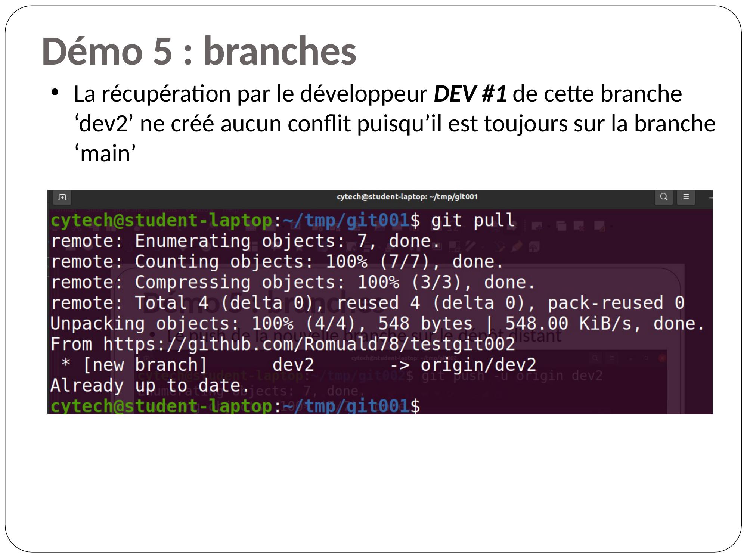This screenshot has height=560, width=747.
Task: Click the GitHub URL Romuald78/testgit002
Action: click(309, 344)
